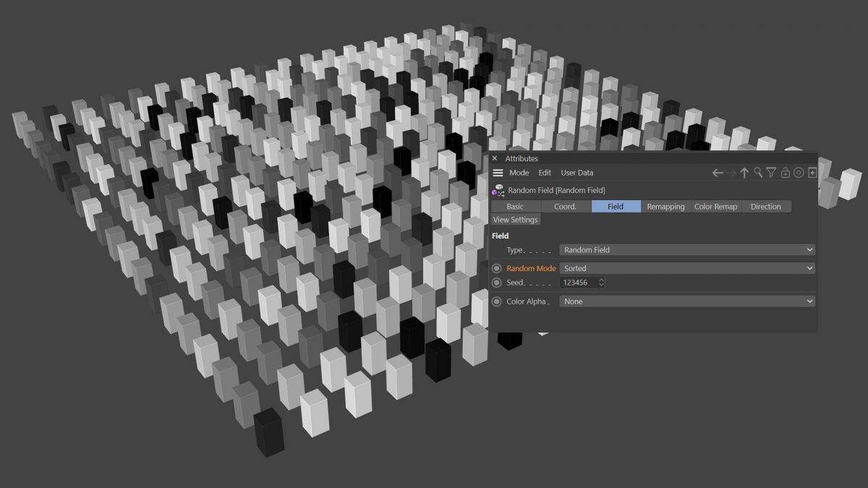Open the Direction tab
The image size is (868, 488).
click(x=766, y=207)
